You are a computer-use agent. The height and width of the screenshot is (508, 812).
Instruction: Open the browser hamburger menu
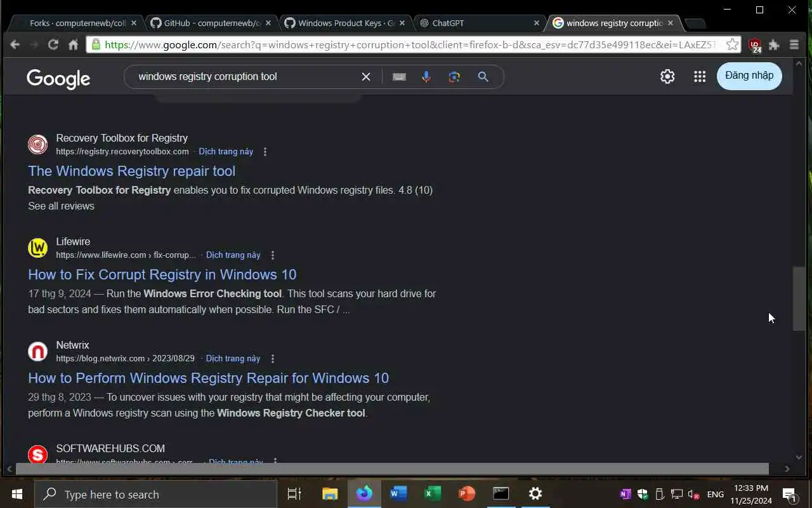pos(794,44)
